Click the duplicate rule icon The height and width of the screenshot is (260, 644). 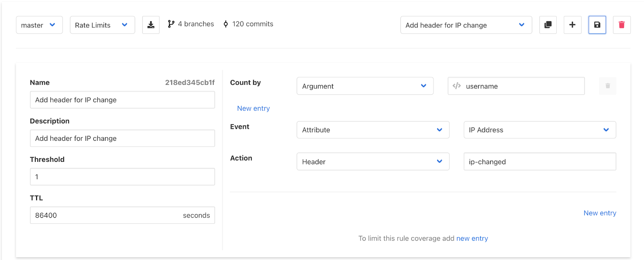pos(548,25)
